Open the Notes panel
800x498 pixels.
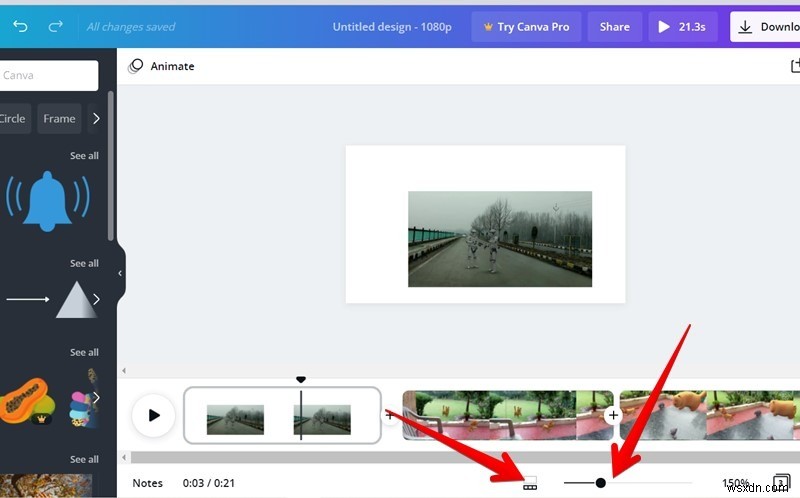point(147,483)
